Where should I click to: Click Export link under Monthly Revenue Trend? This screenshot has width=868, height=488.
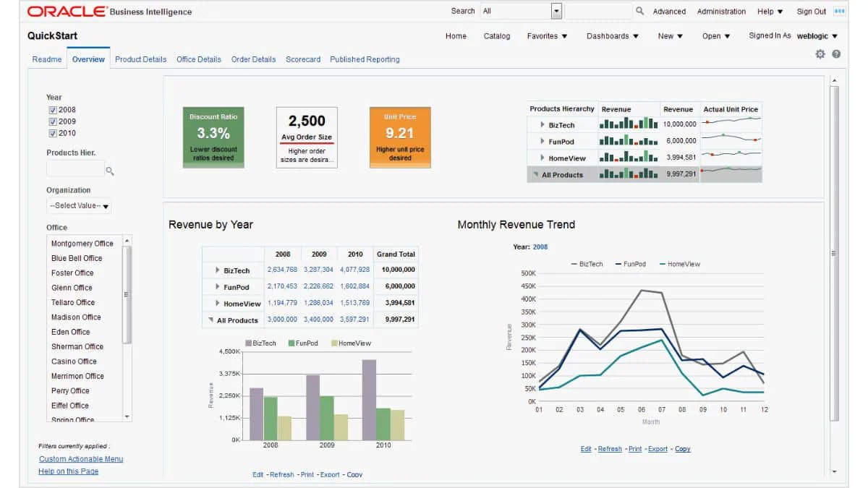coord(658,449)
